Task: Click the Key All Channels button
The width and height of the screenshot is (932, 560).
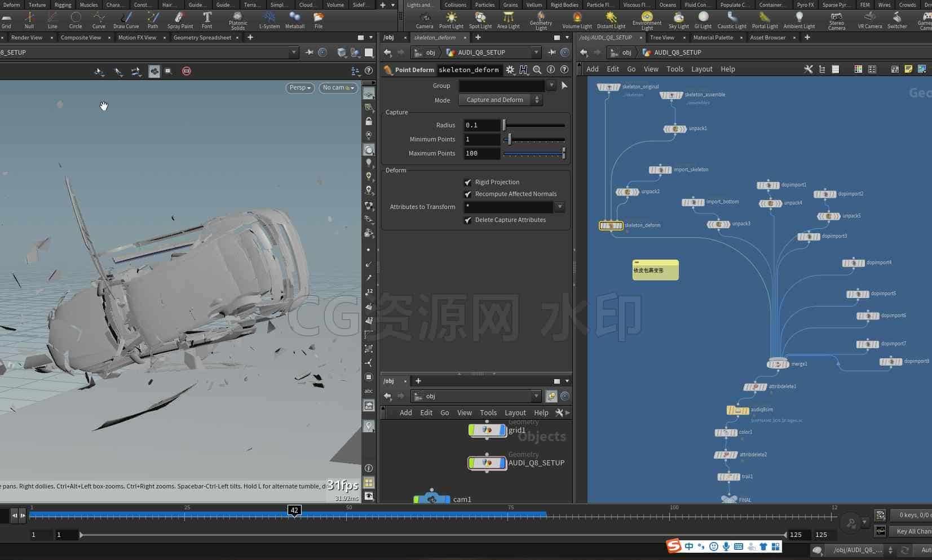Action: click(912, 531)
